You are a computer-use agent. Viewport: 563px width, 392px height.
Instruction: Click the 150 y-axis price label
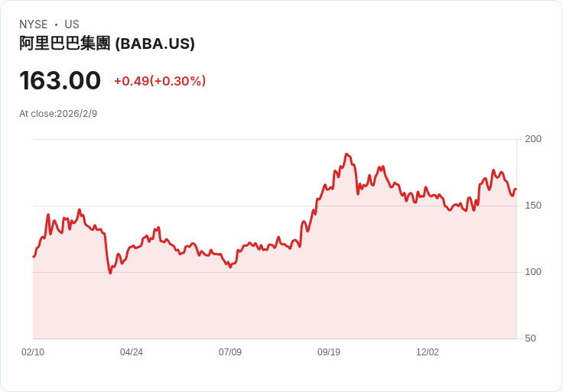click(x=533, y=206)
